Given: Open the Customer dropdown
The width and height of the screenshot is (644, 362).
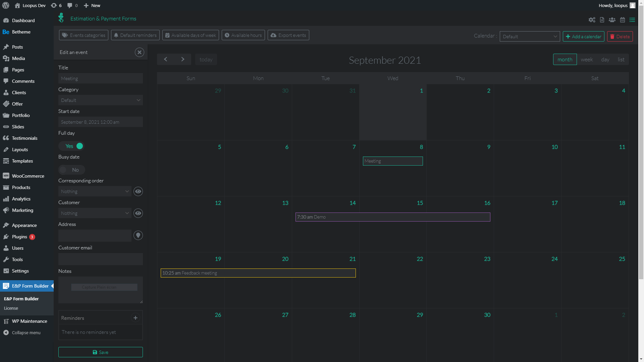Looking at the screenshot, I should pyautogui.click(x=95, y=213).
